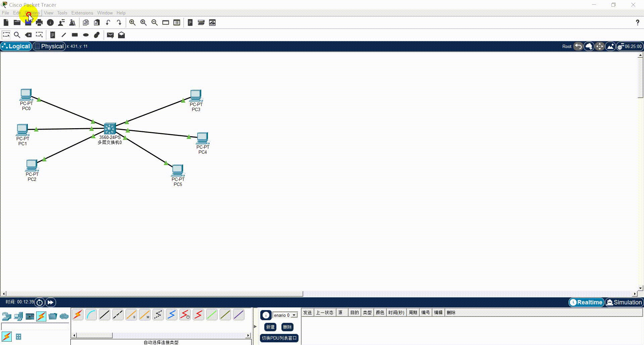Open the View menu
The image size is (644, 345).
49,13
